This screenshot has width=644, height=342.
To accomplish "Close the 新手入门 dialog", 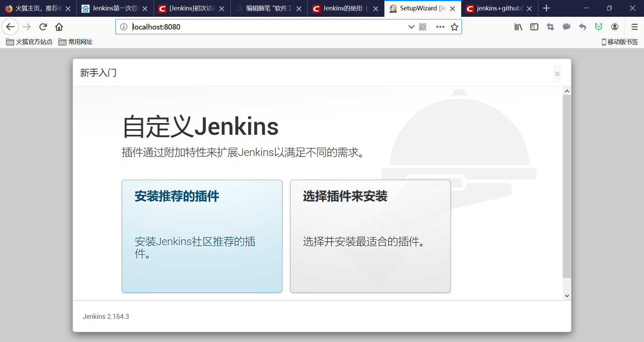I will (x=557, y=74).
